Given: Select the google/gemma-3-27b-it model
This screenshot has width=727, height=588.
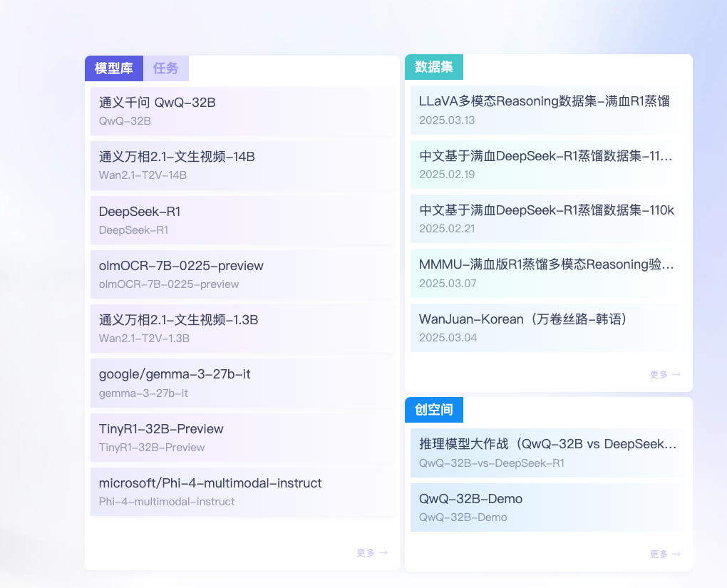Looking at the screenshot, I should (242, 383).
